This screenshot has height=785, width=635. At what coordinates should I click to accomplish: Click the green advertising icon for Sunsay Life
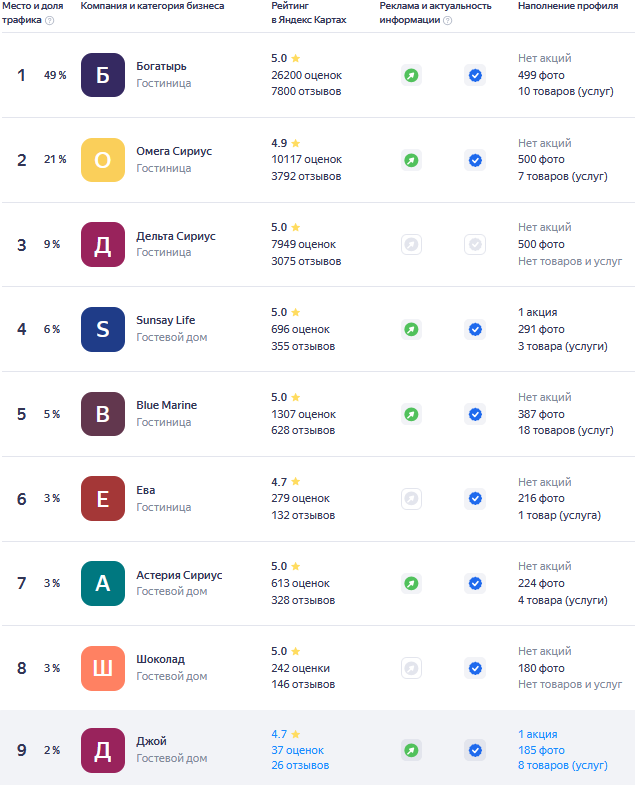click(411, 329)
